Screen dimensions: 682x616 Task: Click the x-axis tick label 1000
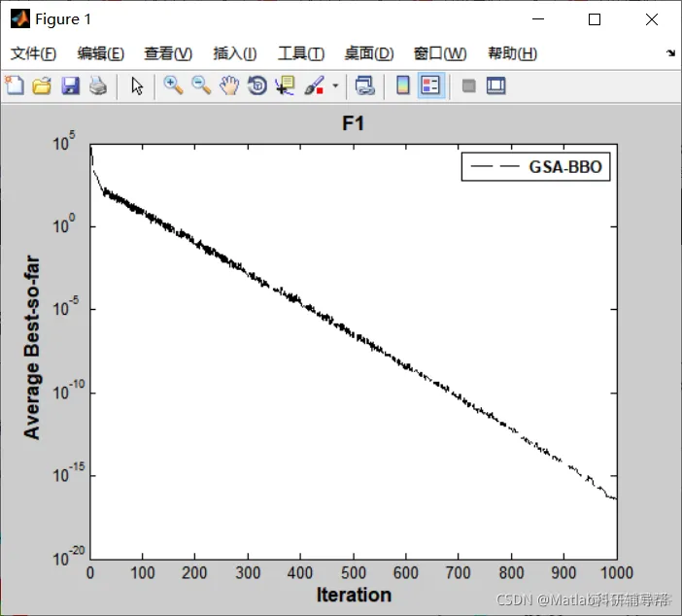tap(617, 573)
